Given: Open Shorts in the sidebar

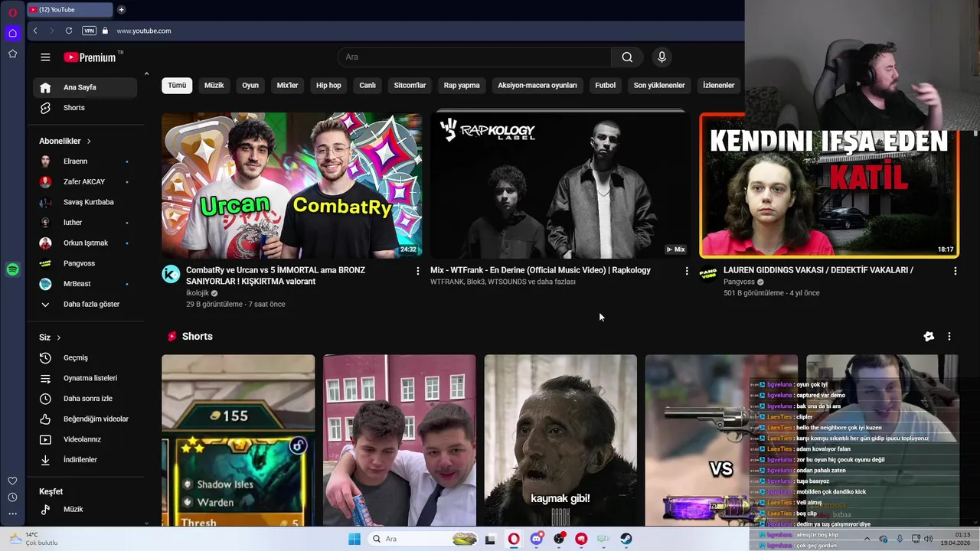Looking at the screenshot, I should 85,108.
